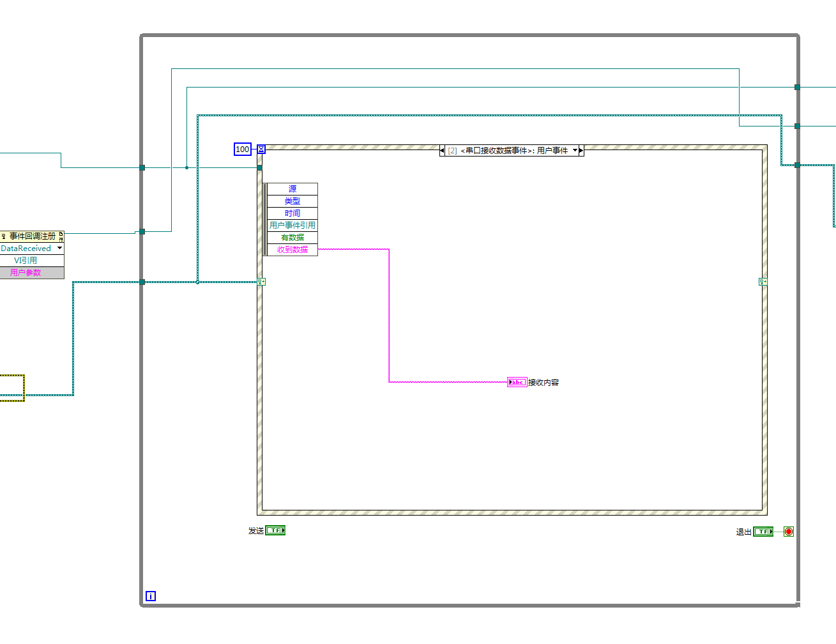836x644 pixels.
Task: Click the left dynamic event terminal
Action: pos(261,282)
